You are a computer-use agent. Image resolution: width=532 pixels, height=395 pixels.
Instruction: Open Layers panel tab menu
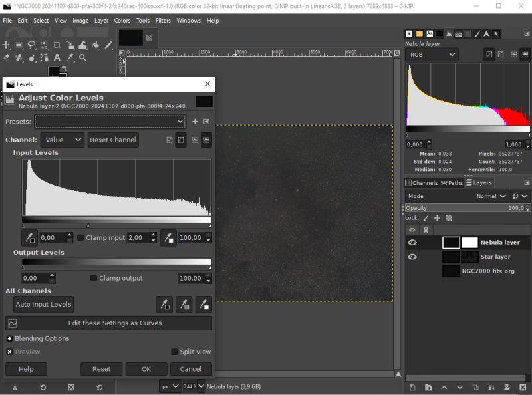coord(527,183)
